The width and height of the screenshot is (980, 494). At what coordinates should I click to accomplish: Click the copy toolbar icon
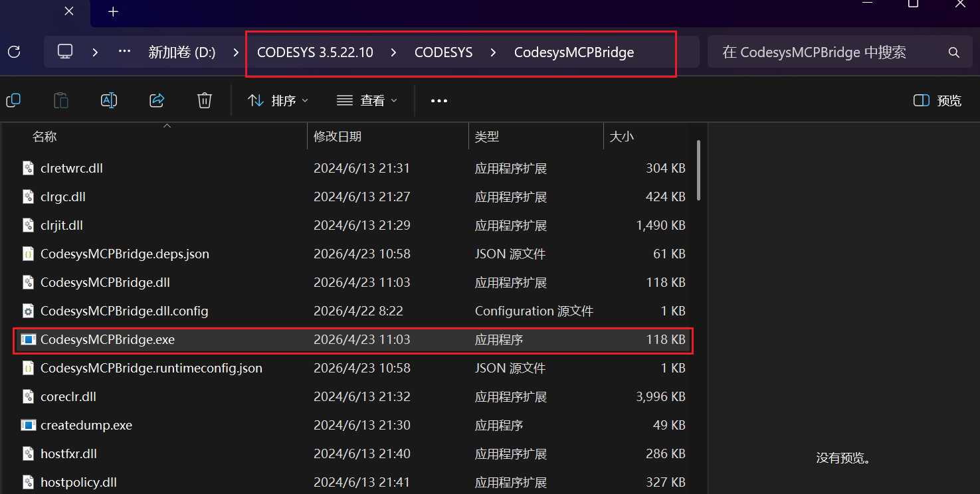coord(13,100)
